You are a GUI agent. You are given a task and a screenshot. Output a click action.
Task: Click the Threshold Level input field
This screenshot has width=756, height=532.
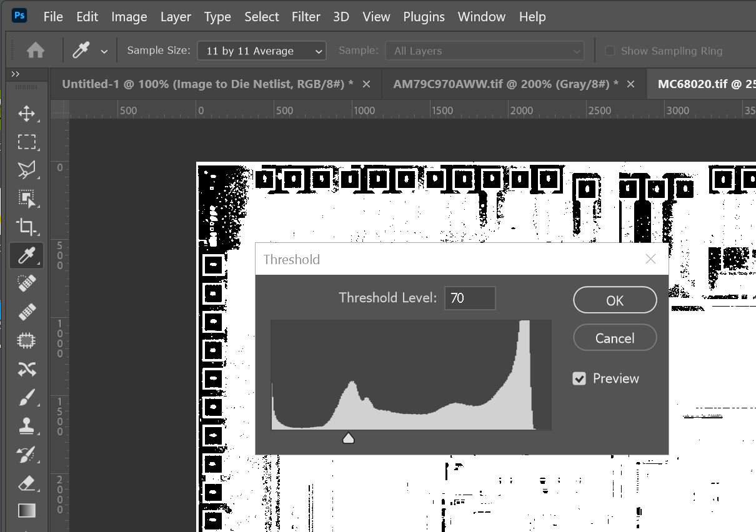[470, 298]
